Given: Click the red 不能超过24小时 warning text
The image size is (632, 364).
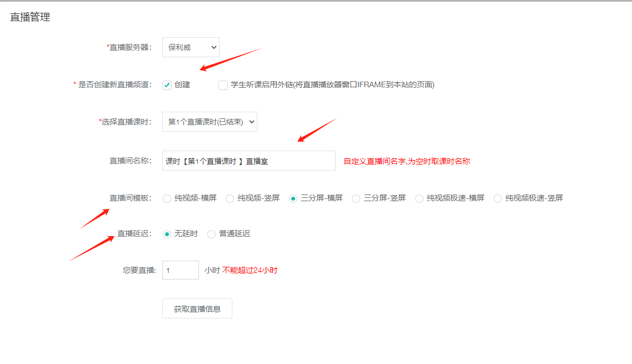Looking at the screenshot, I should [x=250, y=271].
